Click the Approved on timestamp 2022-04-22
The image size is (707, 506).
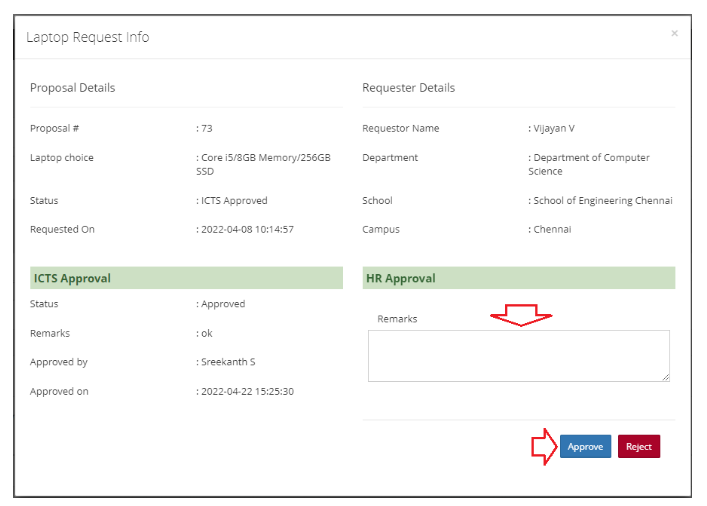tap(246, 391)
